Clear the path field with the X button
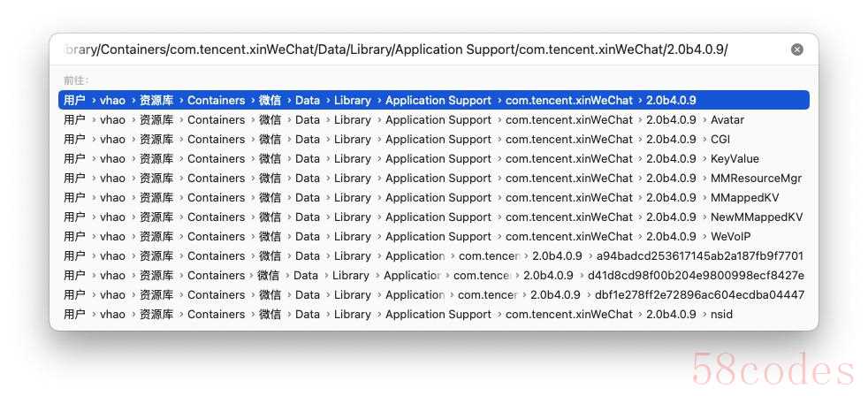This screenshot has height=396, width=868. pos(796,49)
